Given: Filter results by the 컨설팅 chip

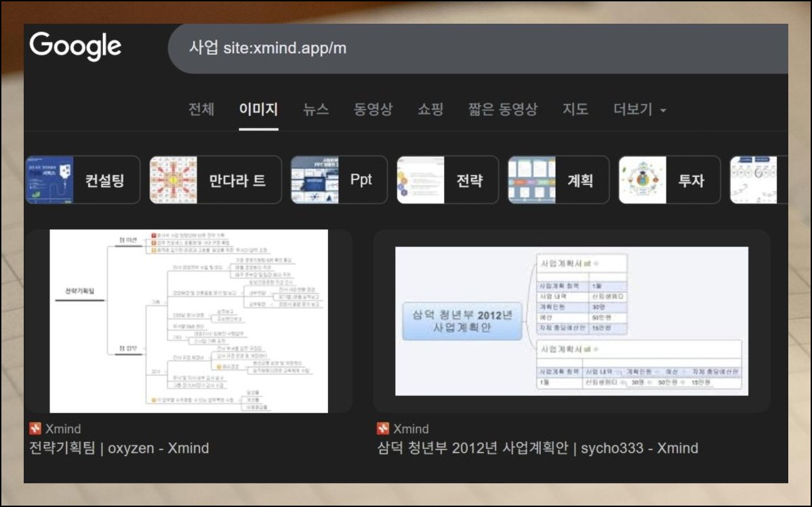Looking at the screenshot, I should (83, 180).
